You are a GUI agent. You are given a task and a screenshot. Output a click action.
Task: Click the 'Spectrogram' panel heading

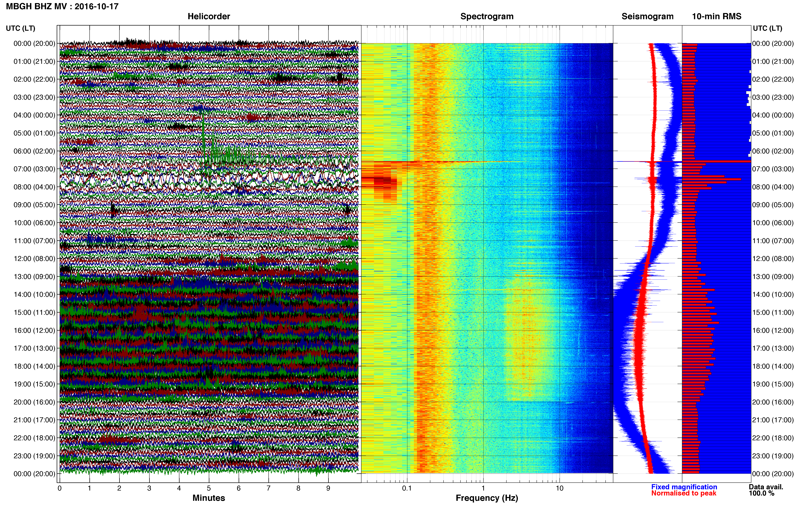pos(487,16)
